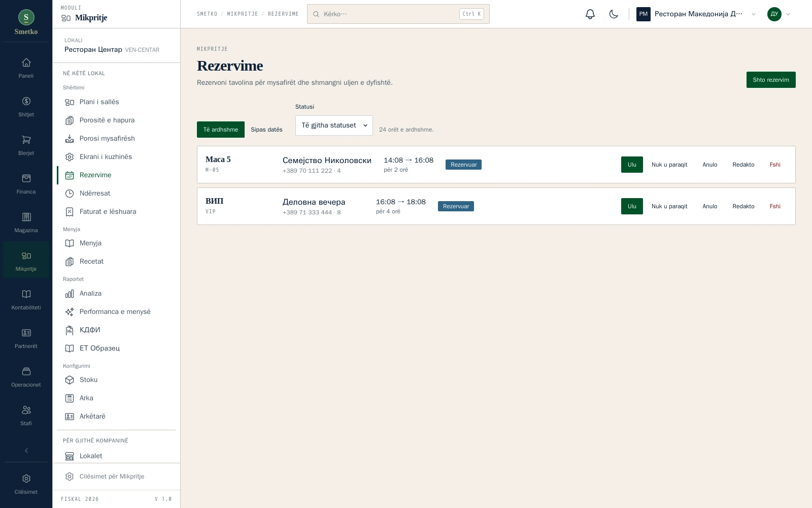Open Cilësimet për Mikpritje

coord(116,477)
